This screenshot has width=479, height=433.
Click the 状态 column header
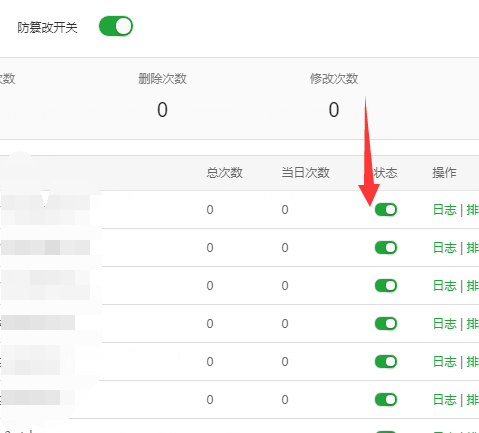click(386, 173)
